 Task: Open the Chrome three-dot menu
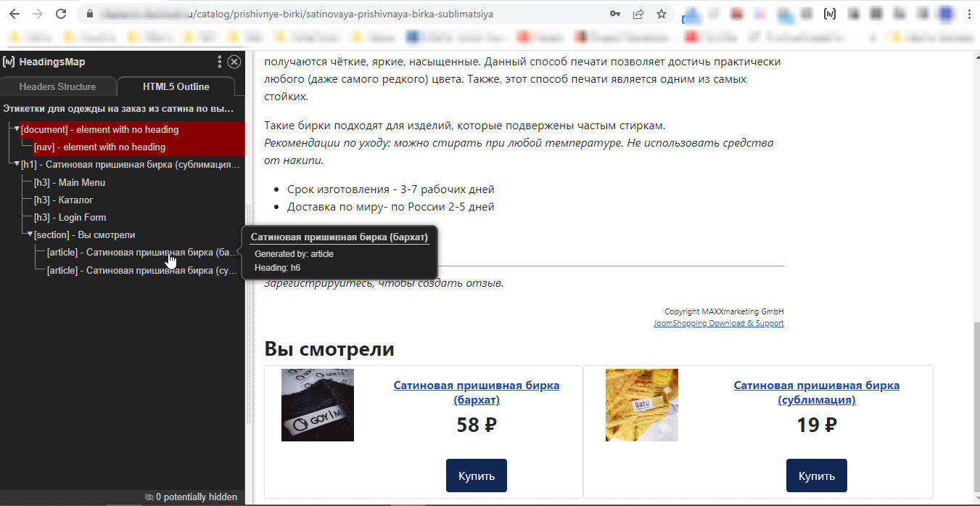(x=970, y=13)
